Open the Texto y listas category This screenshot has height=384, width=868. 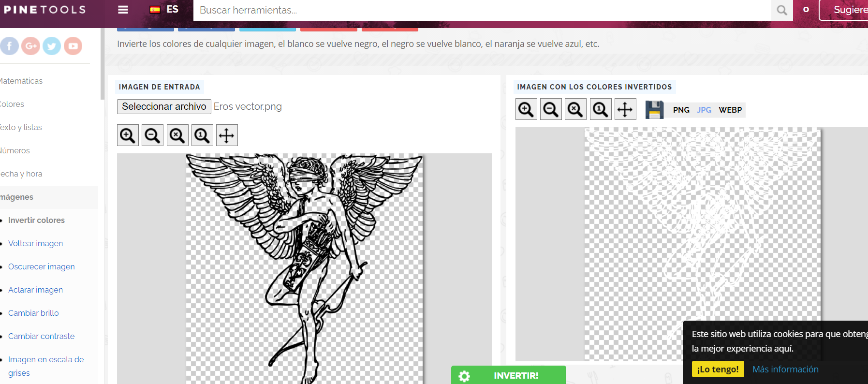tap(21, 127)
